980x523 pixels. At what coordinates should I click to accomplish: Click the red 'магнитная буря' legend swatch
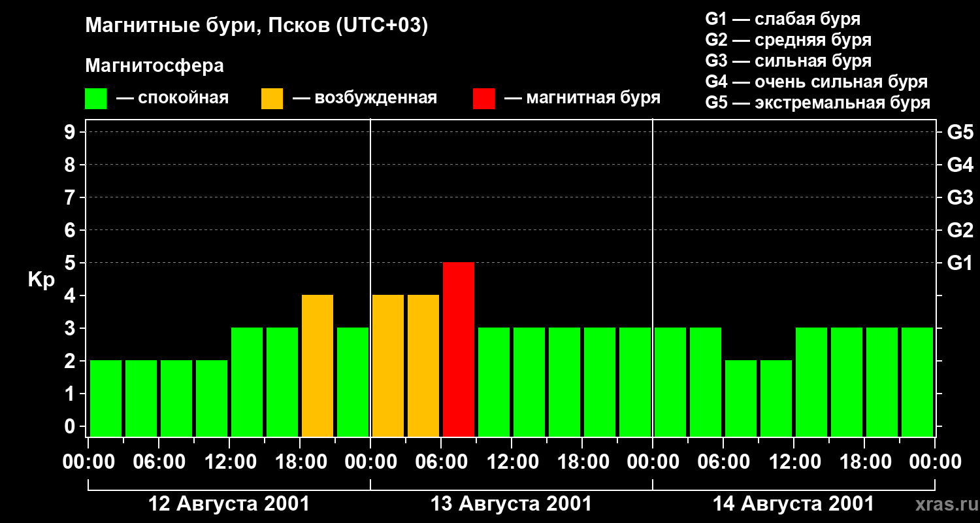483,99
